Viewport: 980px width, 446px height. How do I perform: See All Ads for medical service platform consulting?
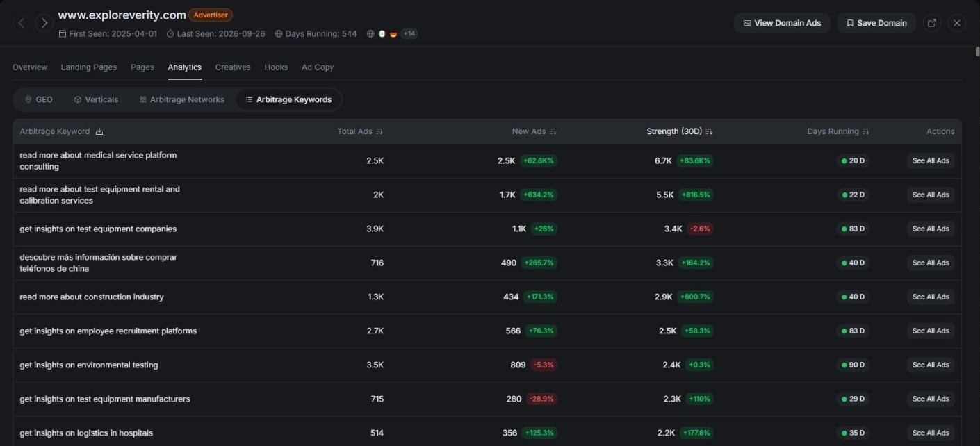[x=931, y=160]
